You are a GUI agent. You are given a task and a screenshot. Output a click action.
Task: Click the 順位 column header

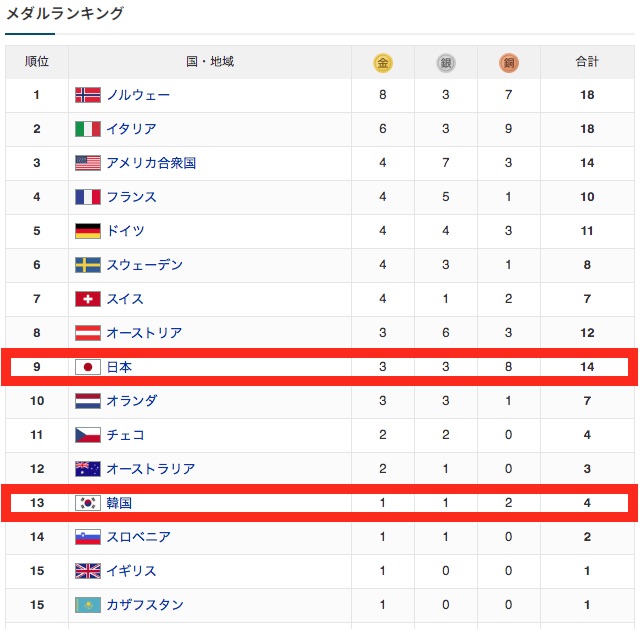(37, 62)
